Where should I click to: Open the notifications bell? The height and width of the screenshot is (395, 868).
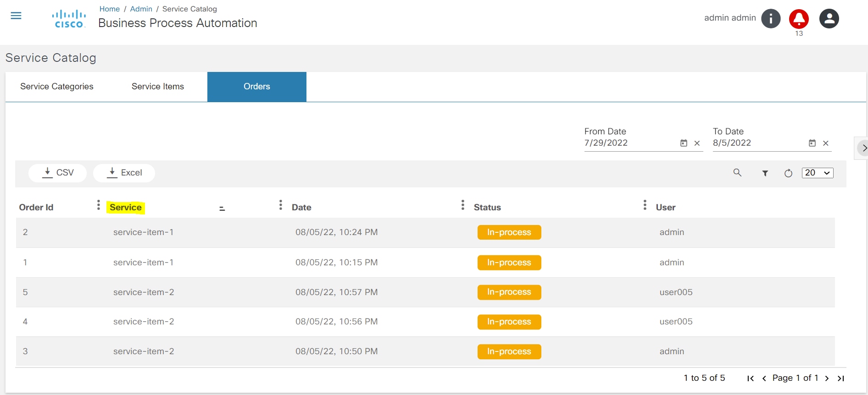[x=799, y=19]
